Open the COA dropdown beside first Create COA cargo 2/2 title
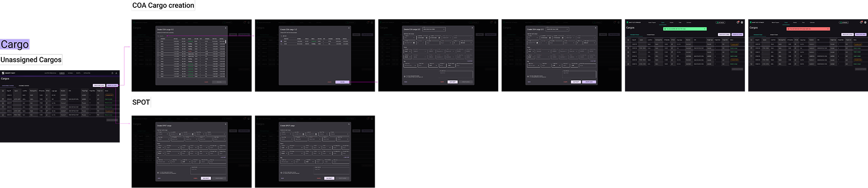 click(x=433, y=29)
